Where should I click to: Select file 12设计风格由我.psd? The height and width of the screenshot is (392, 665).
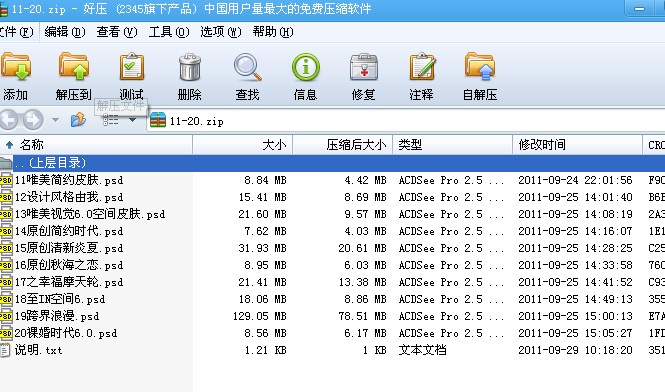tap(69, 197)
